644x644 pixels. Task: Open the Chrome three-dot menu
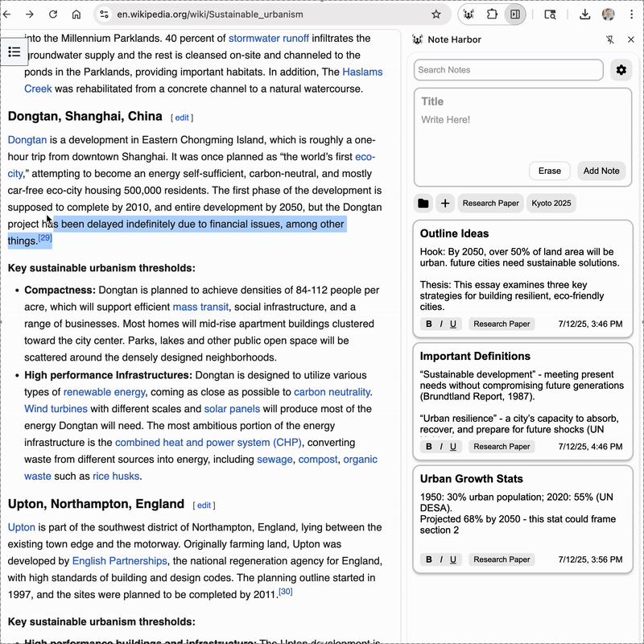tap(634, 14)
